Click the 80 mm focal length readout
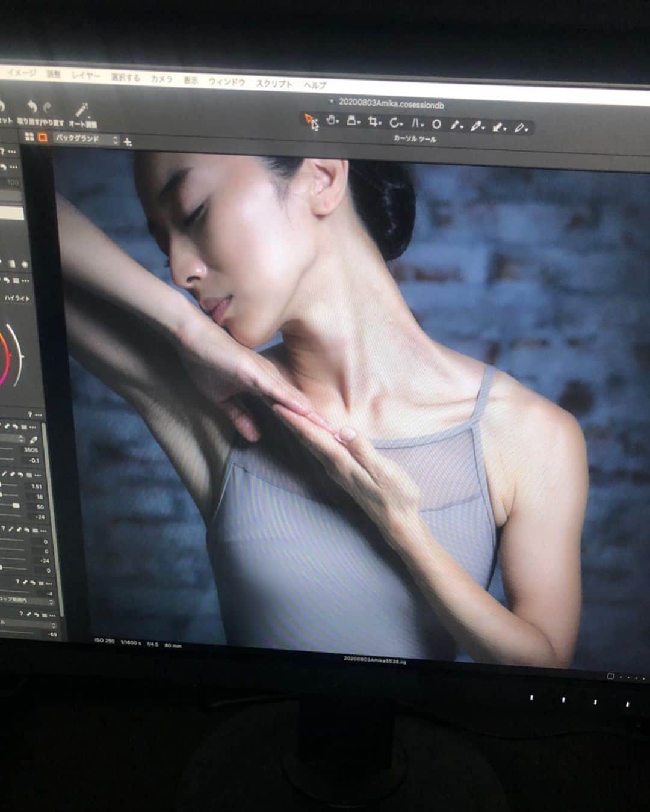 (173, 645)
